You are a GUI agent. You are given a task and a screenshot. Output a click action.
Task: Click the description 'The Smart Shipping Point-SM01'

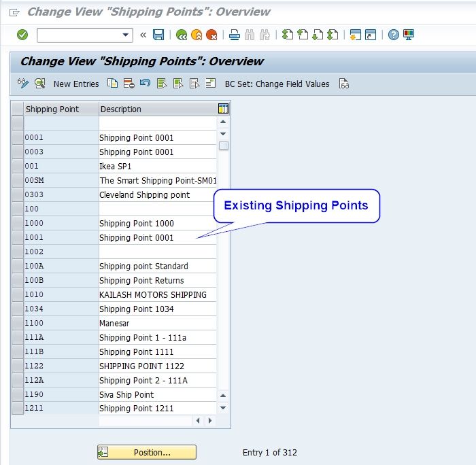(158, 181)
